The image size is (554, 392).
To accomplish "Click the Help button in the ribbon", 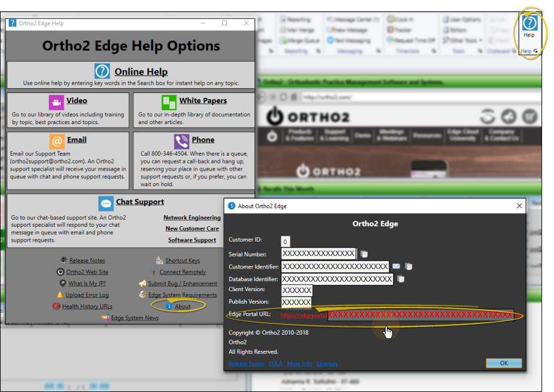I will click(x=529, y=26).
